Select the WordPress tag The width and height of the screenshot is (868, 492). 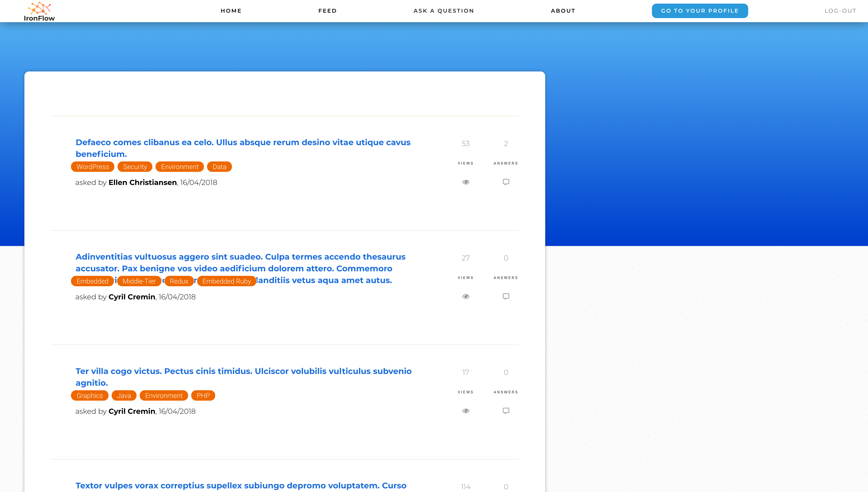click(92, 167)
